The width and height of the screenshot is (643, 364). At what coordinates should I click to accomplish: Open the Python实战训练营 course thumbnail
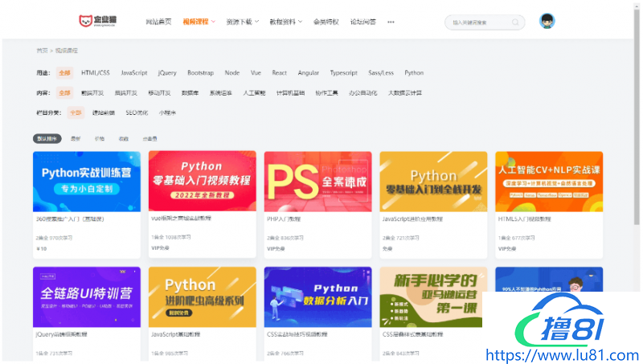(86, 181)
